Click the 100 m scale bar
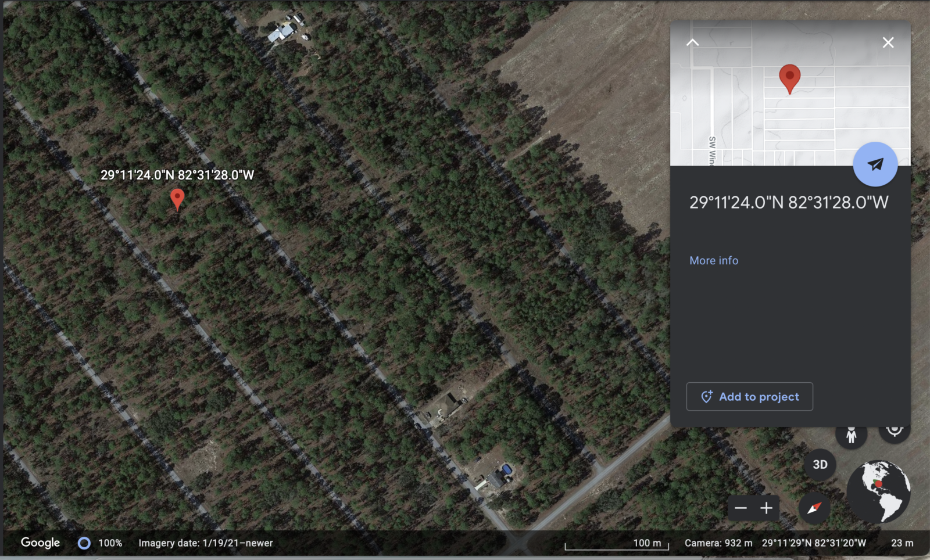This screenshot has height=560, width=930. coord(617,544)
